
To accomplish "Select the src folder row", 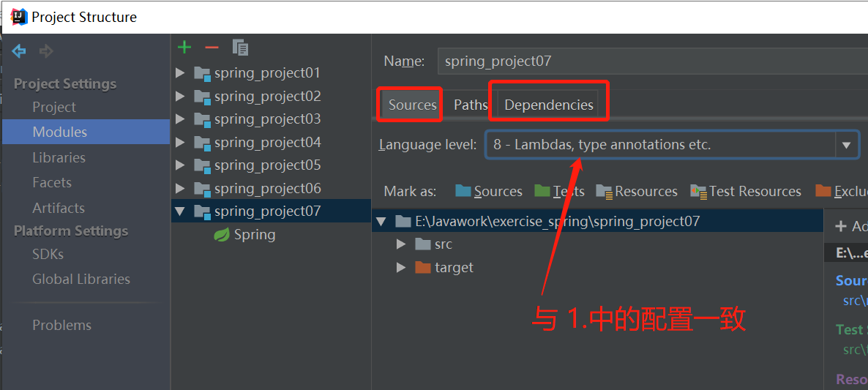I will click(x=443, y=244).
